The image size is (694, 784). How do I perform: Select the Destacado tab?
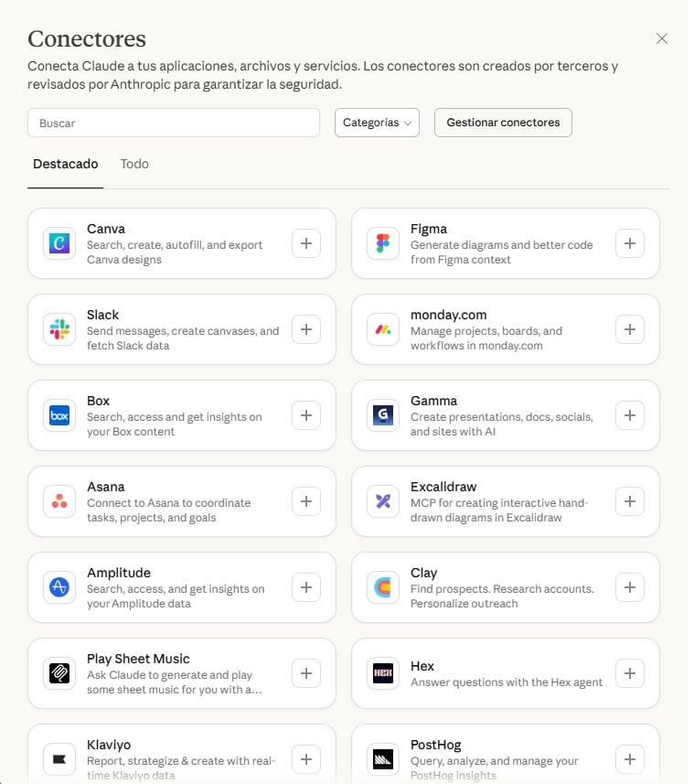66,164
